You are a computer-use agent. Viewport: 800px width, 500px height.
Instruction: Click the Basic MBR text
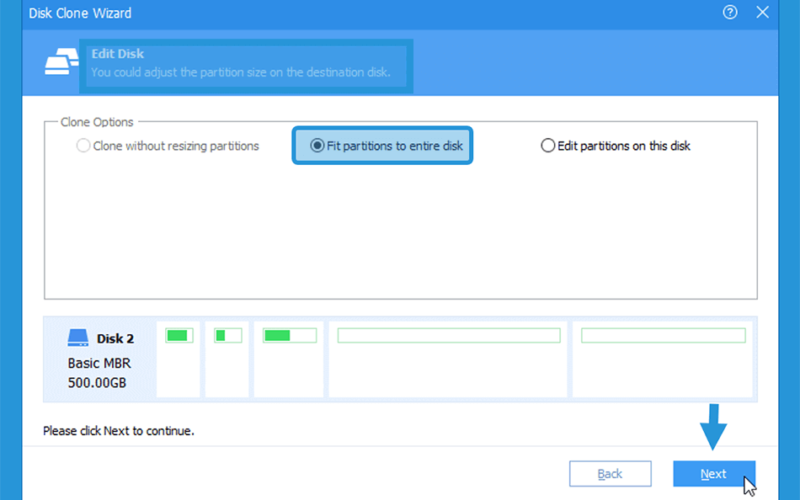[99, 363]
